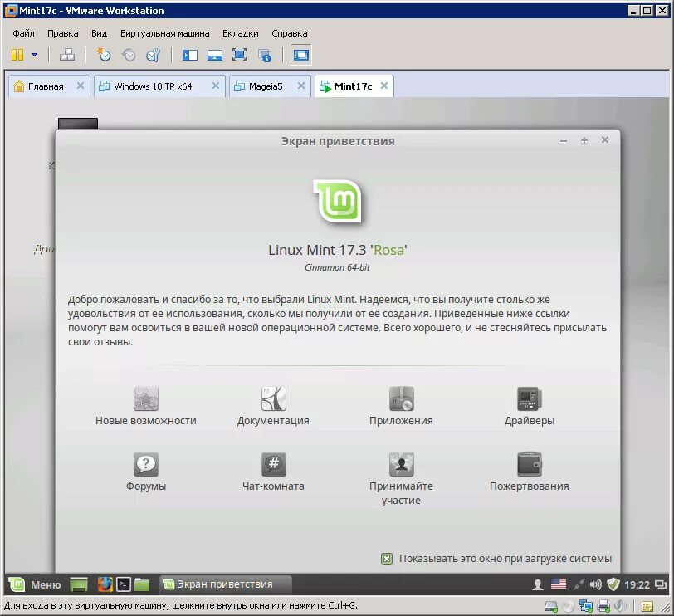This screenshot has width=674, height=616.
Task: Click the Linux Mint 17.3 'Rosa' heading
Action: pos(338,250)
